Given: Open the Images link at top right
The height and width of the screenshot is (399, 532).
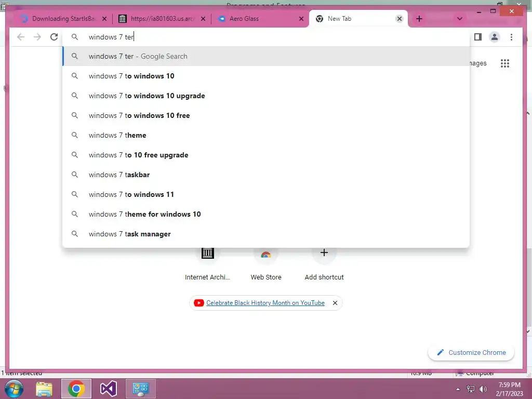Looking at the screenshot, I should tap(478, 63).
